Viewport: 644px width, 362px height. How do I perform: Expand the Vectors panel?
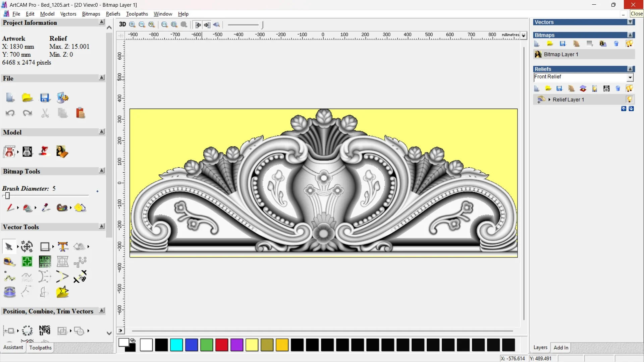tap(630, 22)
